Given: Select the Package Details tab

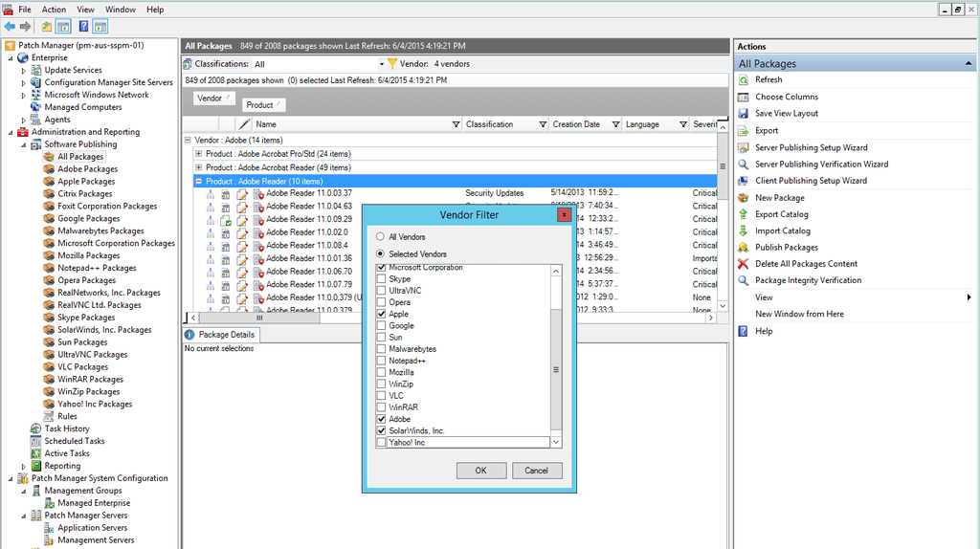Looking at the screenshot, I should click(x=221, y=335).
